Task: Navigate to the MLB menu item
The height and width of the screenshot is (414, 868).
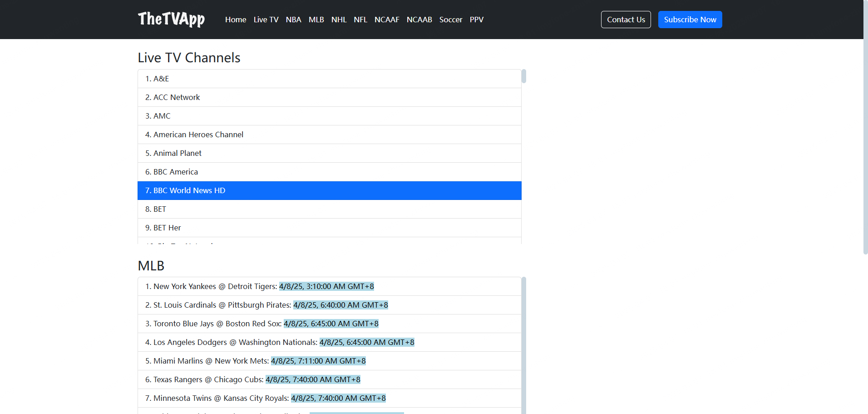Action: 316,20
